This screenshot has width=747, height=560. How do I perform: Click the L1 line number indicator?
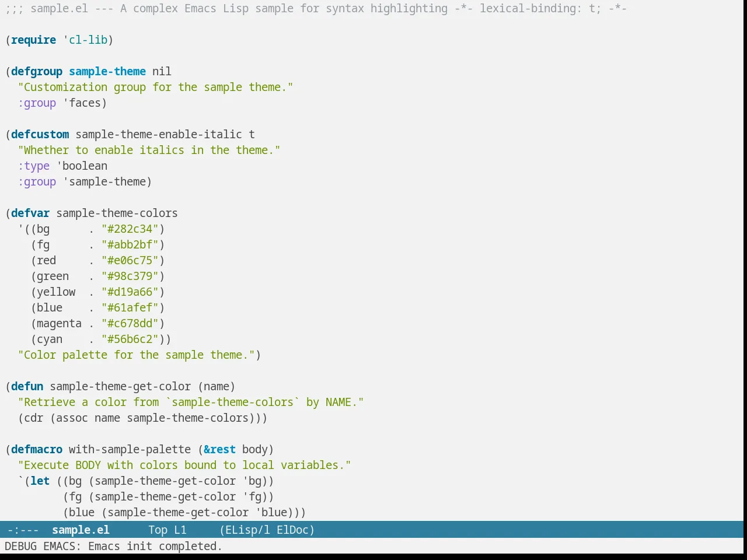(180, 530)
